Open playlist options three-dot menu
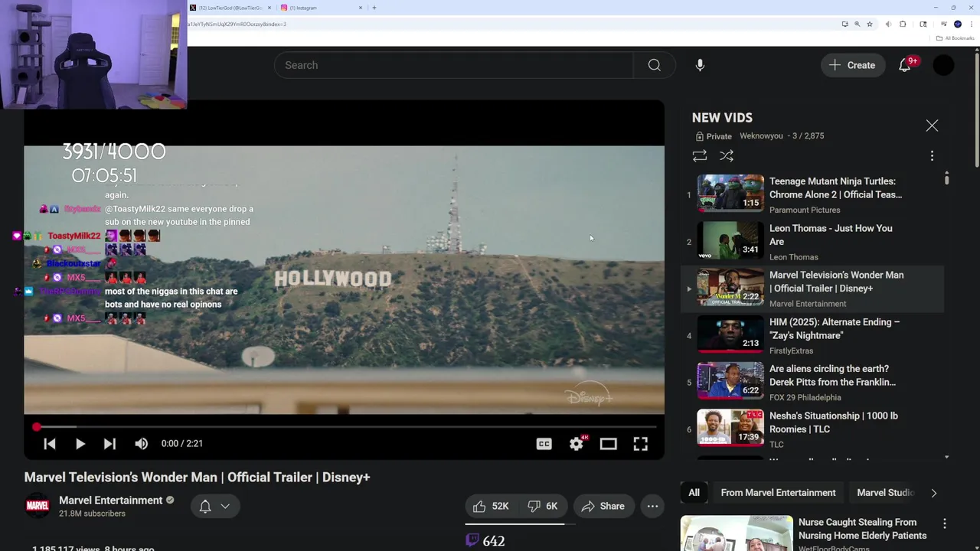The height and width of the screenshot is (551, 980). 932,155
